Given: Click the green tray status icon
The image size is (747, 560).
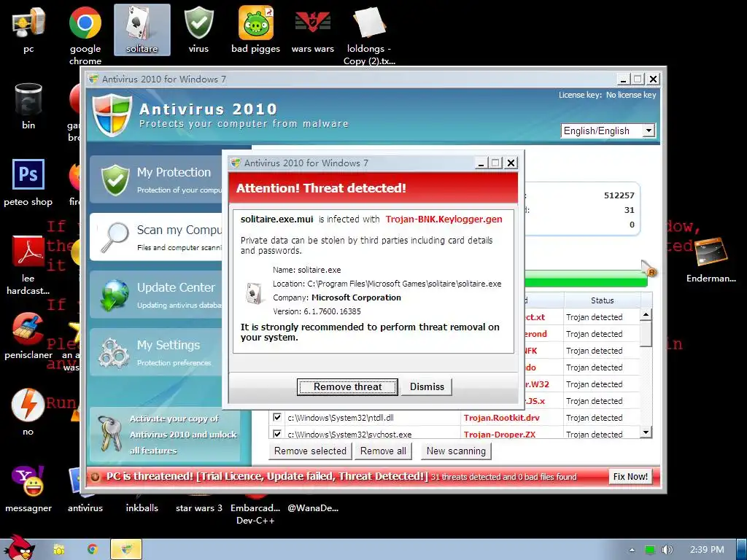Looking at the screenshot, I should pos(649,550).
